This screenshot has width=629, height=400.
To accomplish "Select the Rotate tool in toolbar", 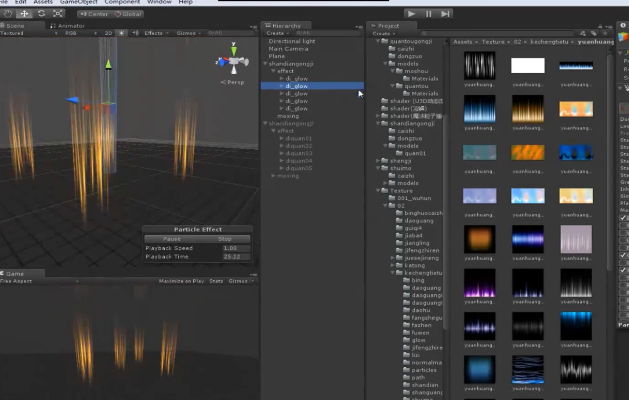I will point(42,14).
